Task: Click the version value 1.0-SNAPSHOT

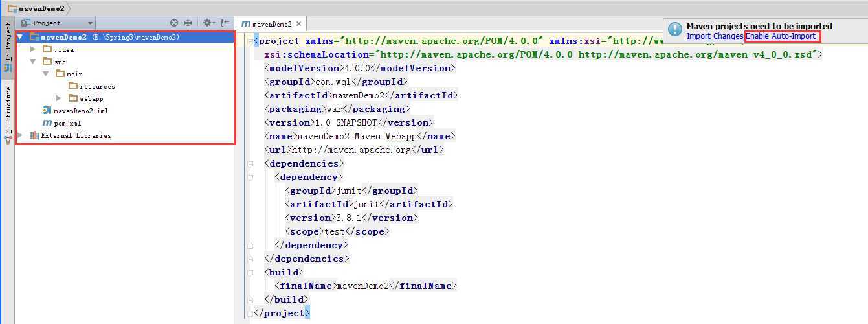Action: pyautogui.click(x=345, y=122)
